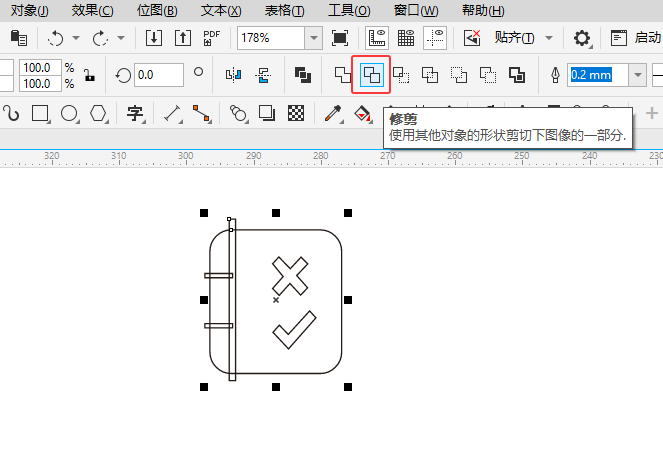Viewport: 663px width, 473px height.
Task: Click the Undo arrow
Action: click(x=55, y=38)
